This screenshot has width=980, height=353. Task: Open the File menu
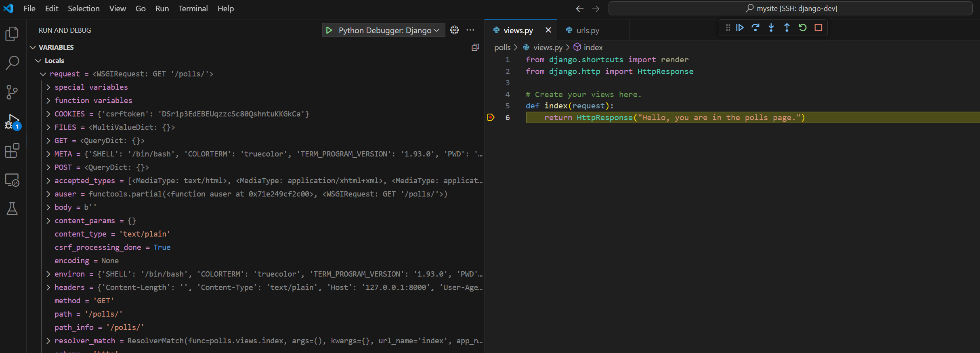tap(29, 8)
